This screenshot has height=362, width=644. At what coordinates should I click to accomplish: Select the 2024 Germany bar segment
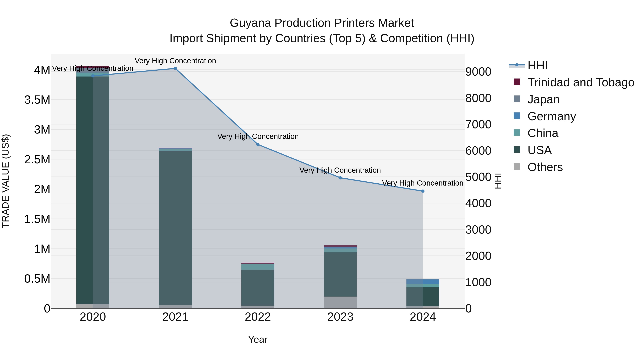click(x=423, y=282)
